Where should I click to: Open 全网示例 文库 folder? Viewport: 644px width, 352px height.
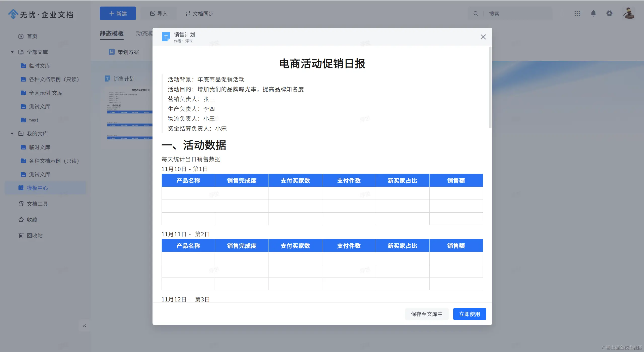click(x=46, y=93)
